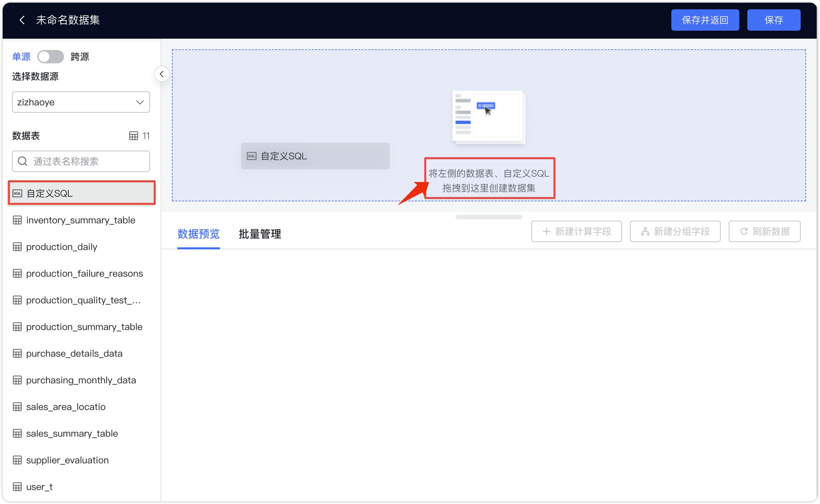Select the sales_area_locatio table

point(82,407)
